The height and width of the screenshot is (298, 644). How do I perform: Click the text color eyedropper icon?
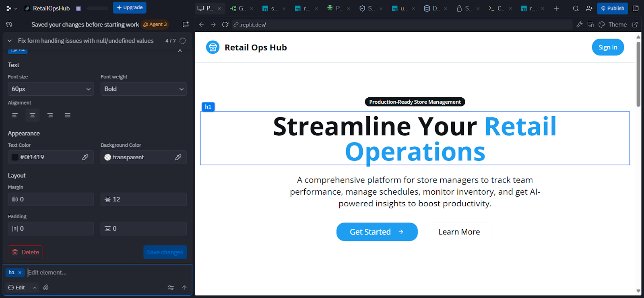(x=85, y=157)
